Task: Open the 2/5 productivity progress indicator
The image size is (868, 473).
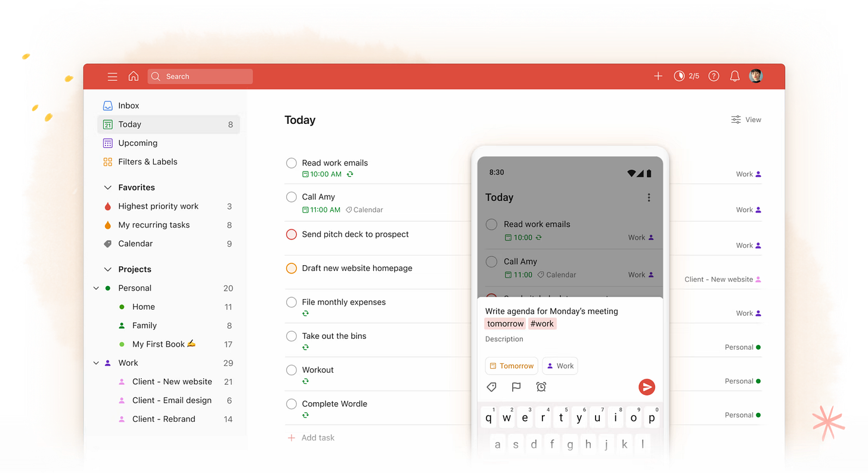Action: point(687,76)
